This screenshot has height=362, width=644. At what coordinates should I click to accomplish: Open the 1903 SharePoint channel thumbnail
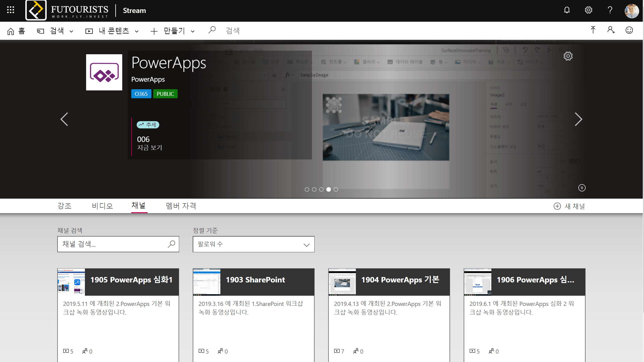[207, 282]
